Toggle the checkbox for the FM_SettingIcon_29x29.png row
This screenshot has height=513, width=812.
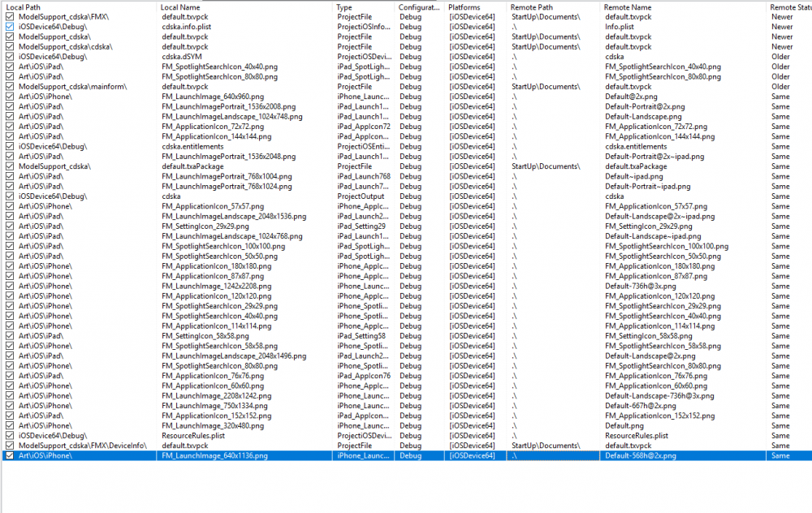[x=10, y=226]
